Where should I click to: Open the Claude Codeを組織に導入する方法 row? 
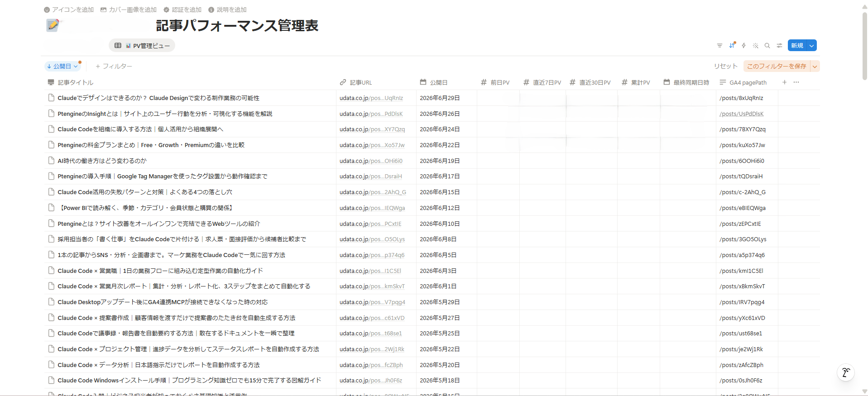coord(140,129)
